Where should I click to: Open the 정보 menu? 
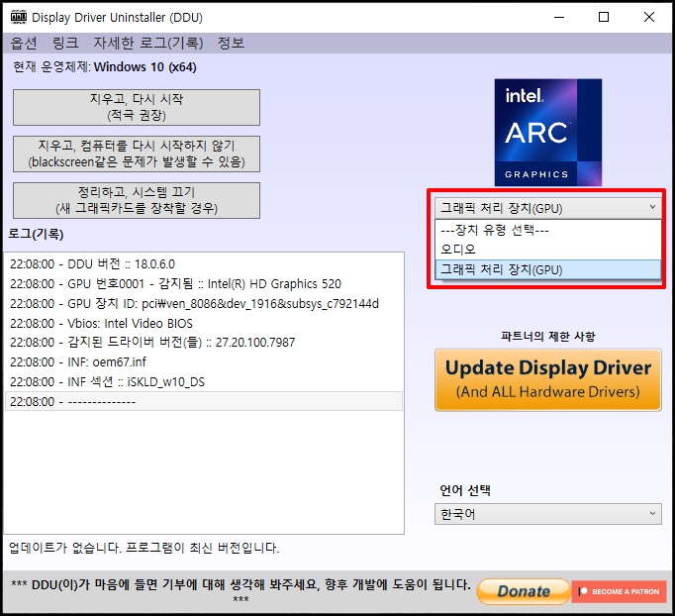[232, 43]
